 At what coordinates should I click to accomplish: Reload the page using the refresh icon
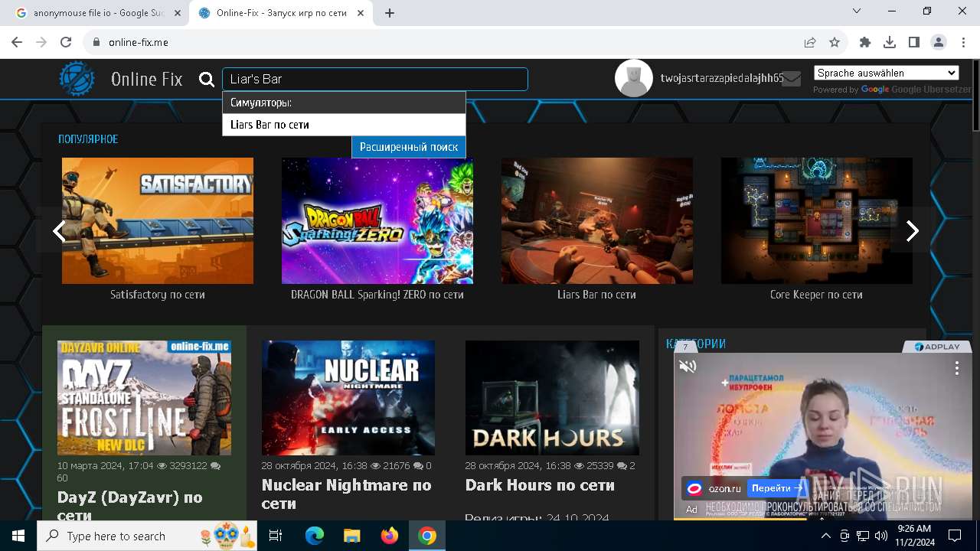(66, 43)
